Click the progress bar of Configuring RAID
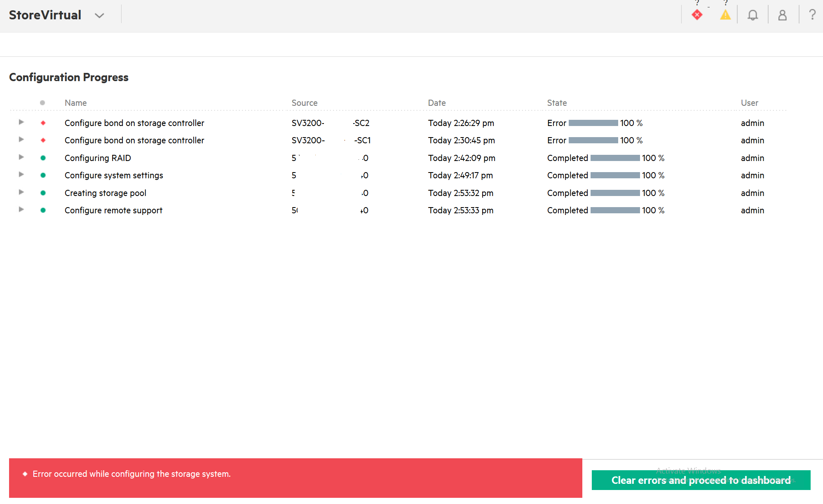Screen dimensions: 823x504 [615, 158]
